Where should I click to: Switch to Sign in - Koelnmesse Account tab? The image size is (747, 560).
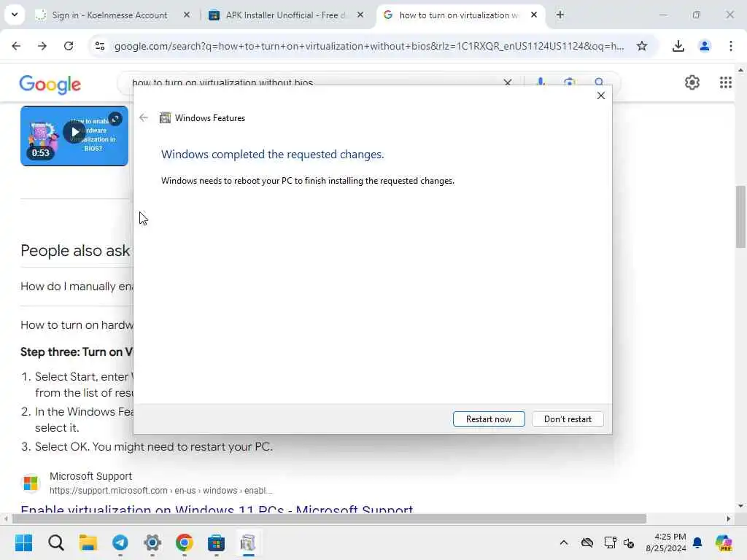109,15
